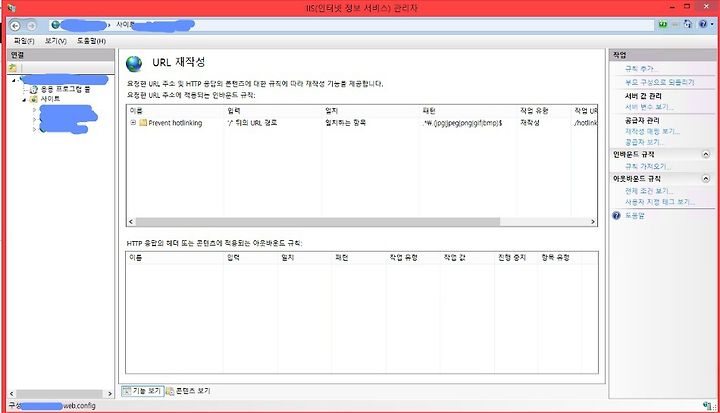The height and width of the screenshot is (413, 720).
Task: Open the blue help icon in the top toolbar
Action: click(x=703, y=24)
